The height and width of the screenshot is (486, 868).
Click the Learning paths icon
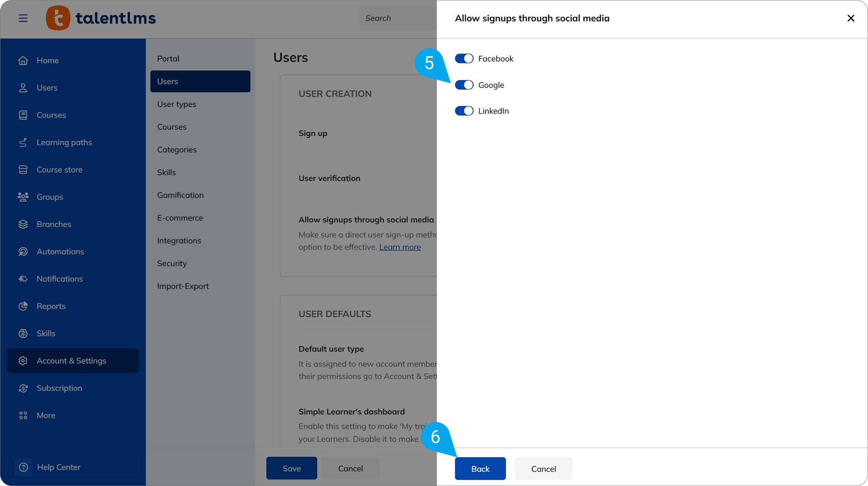click(x=23, y=142)
